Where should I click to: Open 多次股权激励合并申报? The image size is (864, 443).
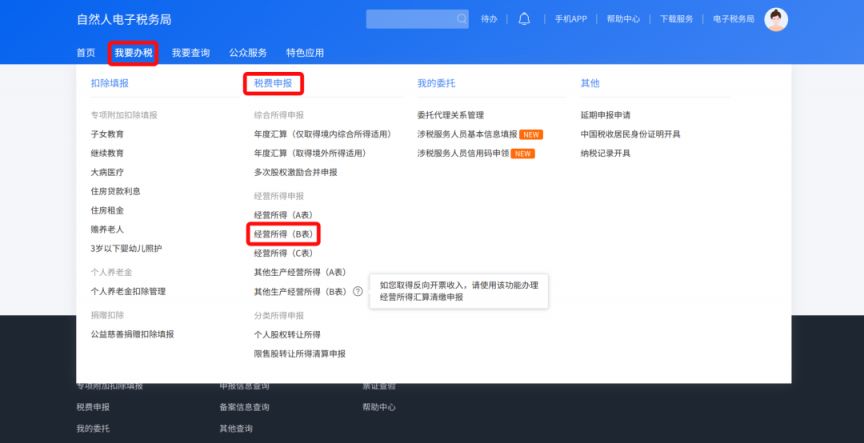pos(296,172)
